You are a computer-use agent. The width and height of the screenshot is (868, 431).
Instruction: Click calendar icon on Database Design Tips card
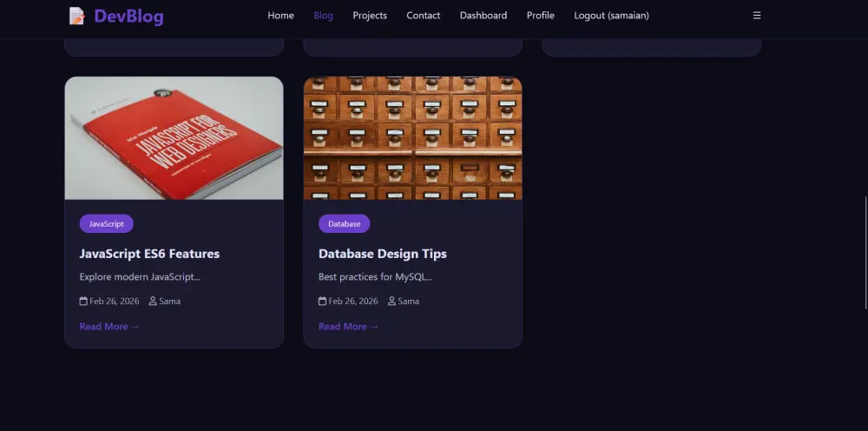(x=322, y=301)
